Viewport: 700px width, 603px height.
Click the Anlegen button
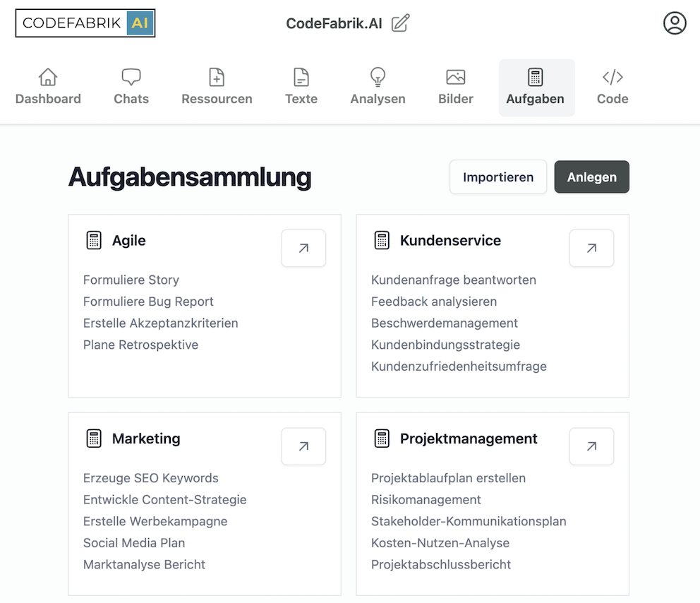[x=592, y=177]
